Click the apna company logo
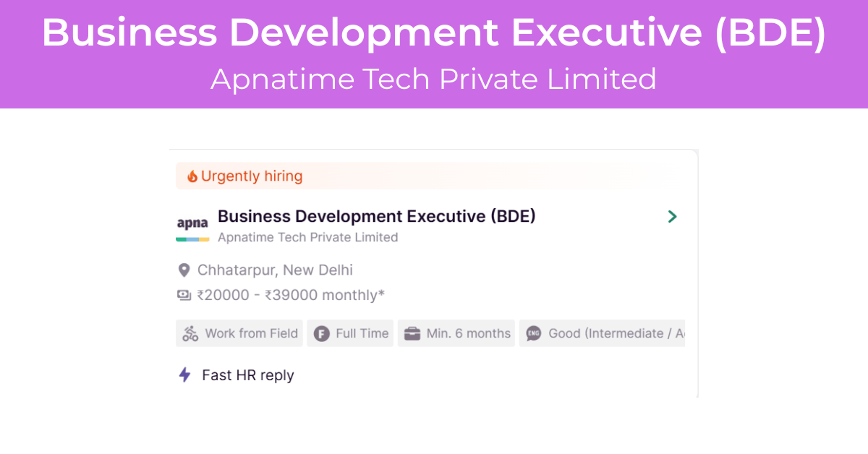The height and width of the screenshot is (454, 868). [x=192, y=227]
